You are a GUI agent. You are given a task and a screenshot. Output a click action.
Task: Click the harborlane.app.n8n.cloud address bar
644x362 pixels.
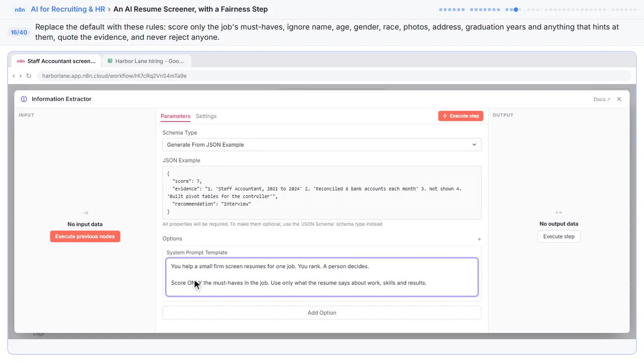pos(334,76)
